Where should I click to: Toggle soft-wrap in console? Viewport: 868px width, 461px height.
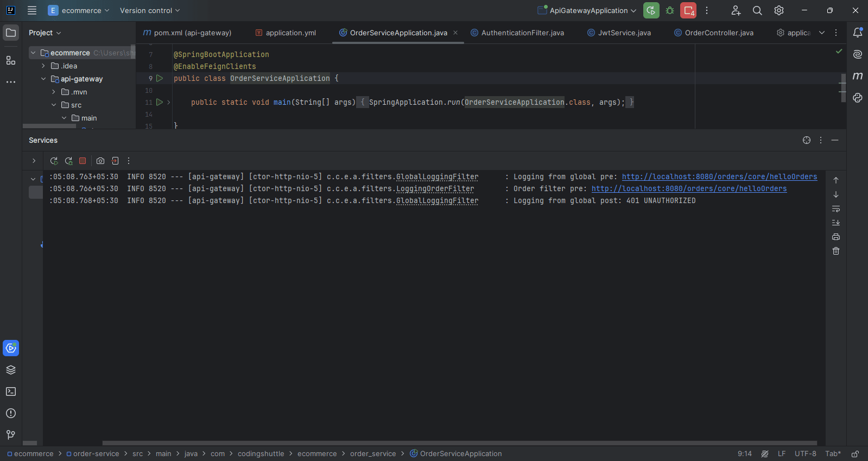(x=836, y=209)
